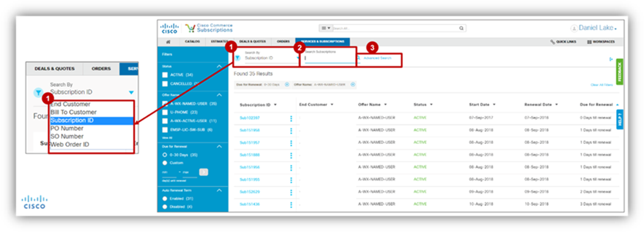Image resolution: width=644 pixels, height=232 pixels.
Task: Open actions menu for Sub151957
Action: [x=291, y=143]
